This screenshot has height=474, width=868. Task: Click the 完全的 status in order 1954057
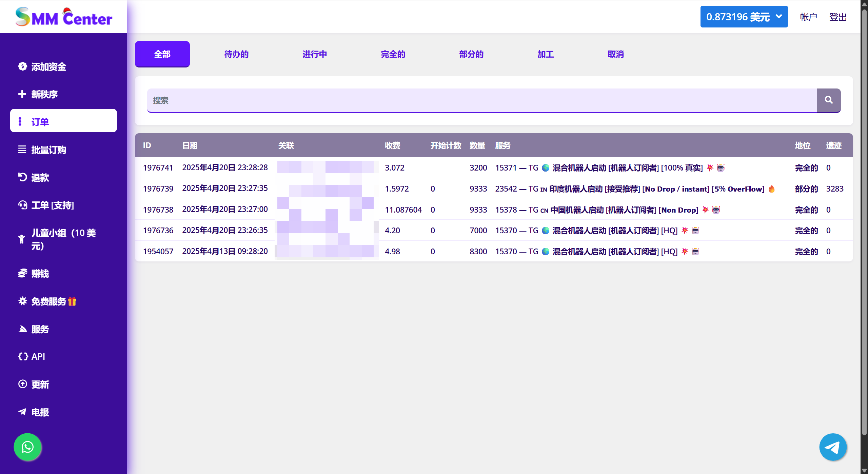tap(806, 252)
